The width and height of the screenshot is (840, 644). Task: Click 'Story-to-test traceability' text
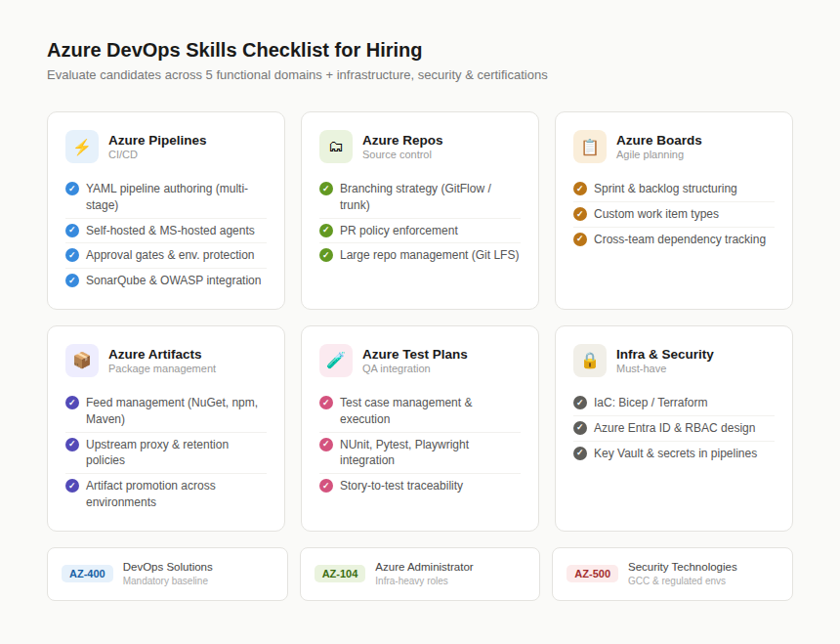click(x=401, y=486)
